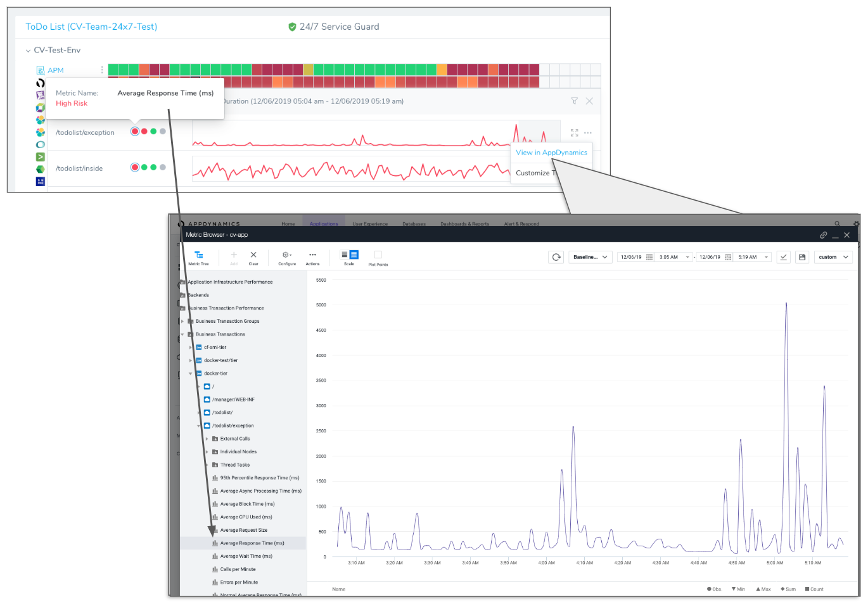868x604 pixels.
Task: Click the yellow heatmap cell in APM row
Action: click(x=308, y=70)
